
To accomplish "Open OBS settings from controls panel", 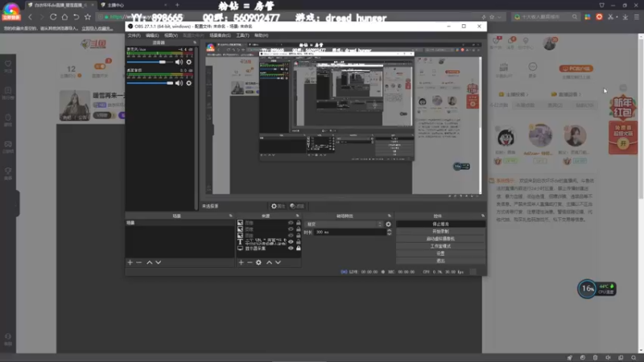I will pos(440,253).
